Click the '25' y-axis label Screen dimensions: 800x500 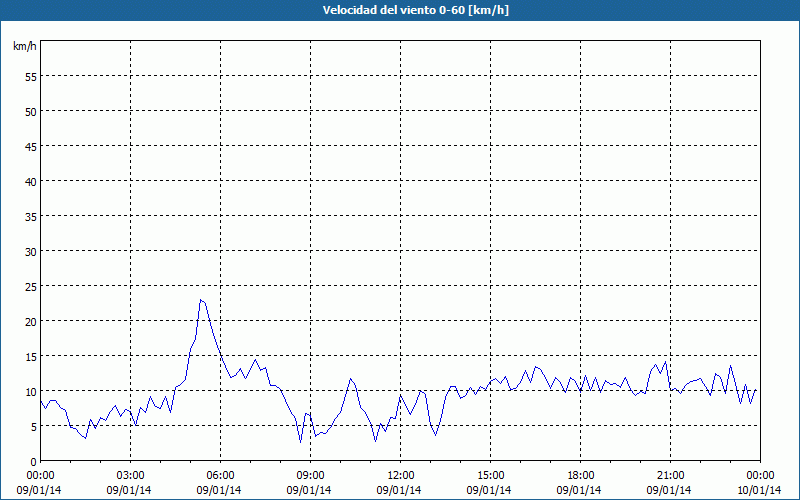click(x=31, y=287)
